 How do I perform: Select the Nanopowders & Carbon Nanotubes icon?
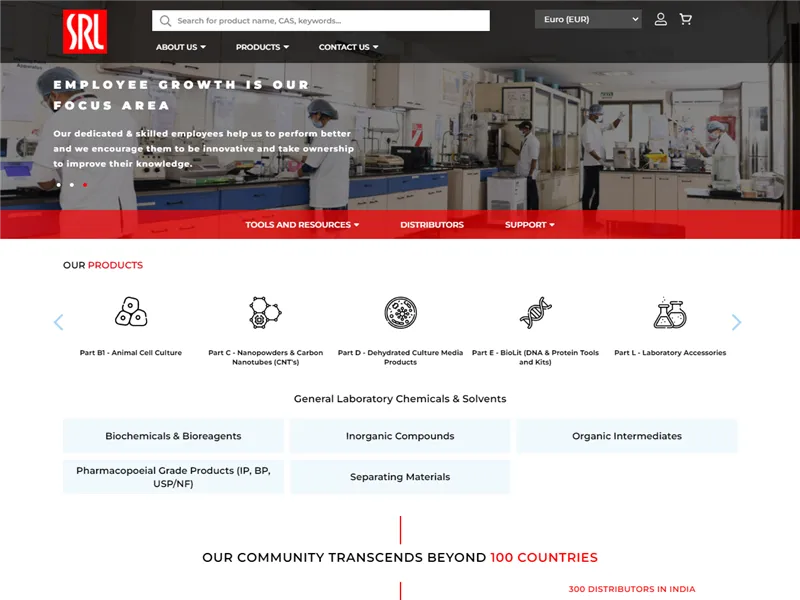tap(265, 312)
